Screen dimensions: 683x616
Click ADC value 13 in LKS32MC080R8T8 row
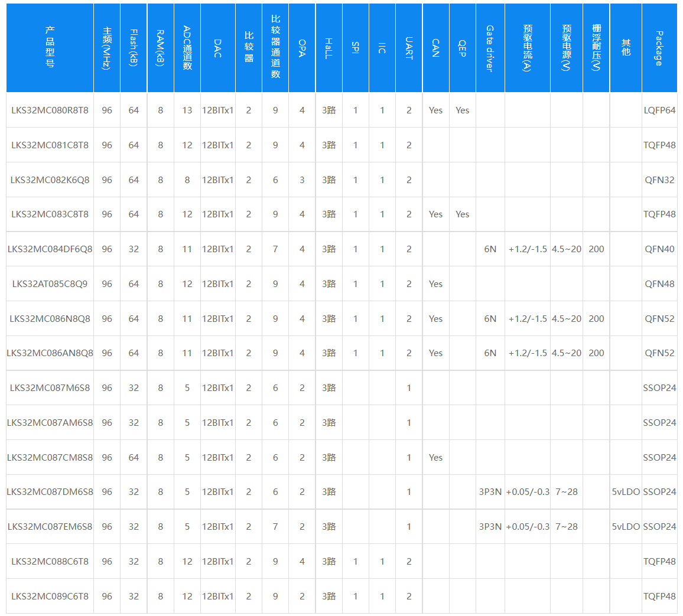pos(187,110)
